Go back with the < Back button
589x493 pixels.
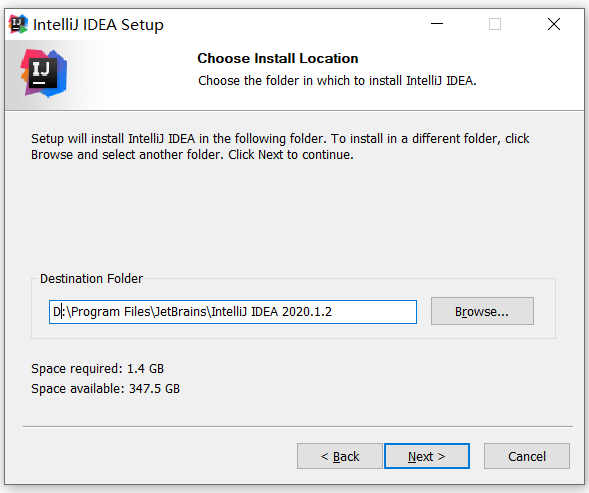[340, 456]
